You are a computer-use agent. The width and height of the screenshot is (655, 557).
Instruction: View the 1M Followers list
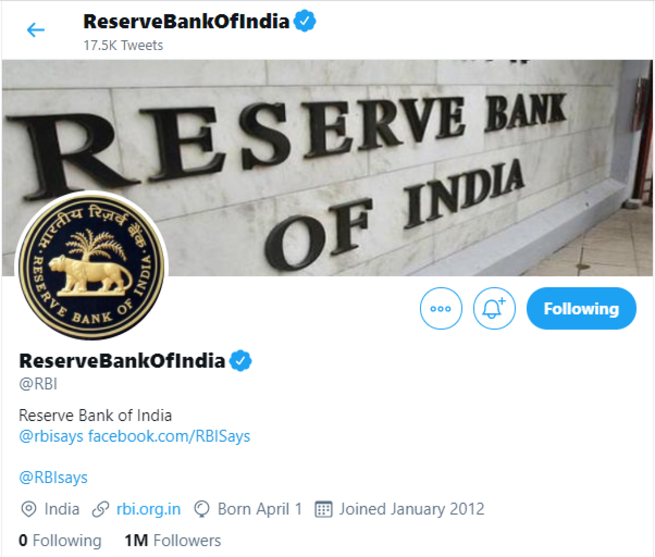click(173, 540)
